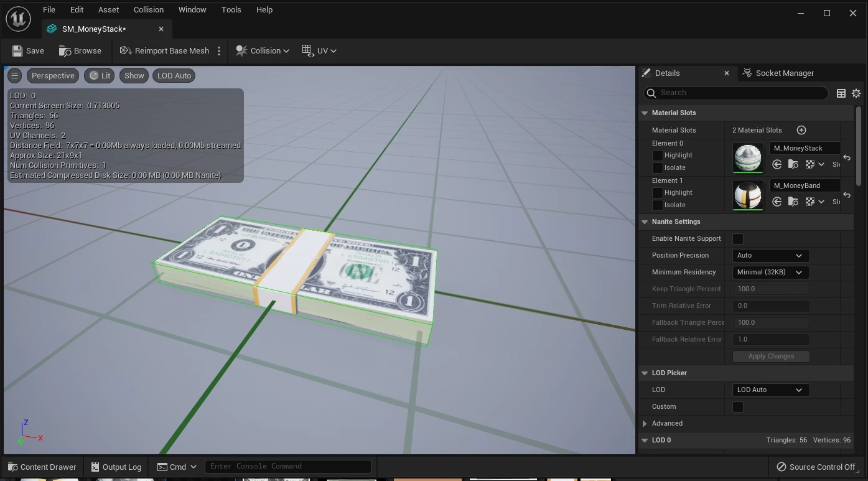Toggle the Custom LOD checkbox
The height and width of the screenshot is (481, 868).
click(x=738, y=407)
